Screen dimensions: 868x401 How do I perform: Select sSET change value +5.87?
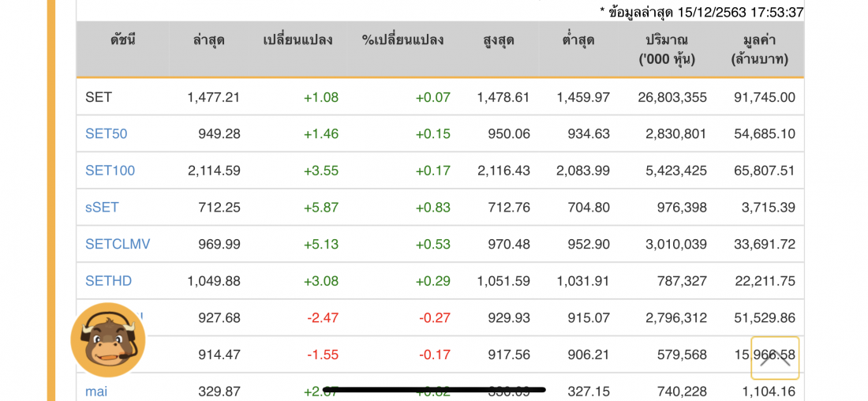(x=321, y=207)
